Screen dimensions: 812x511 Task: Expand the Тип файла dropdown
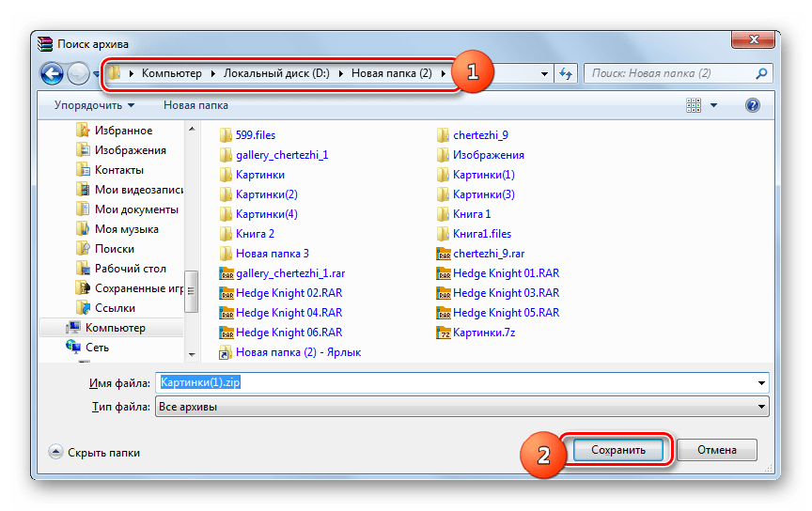[x=760, y=407]
